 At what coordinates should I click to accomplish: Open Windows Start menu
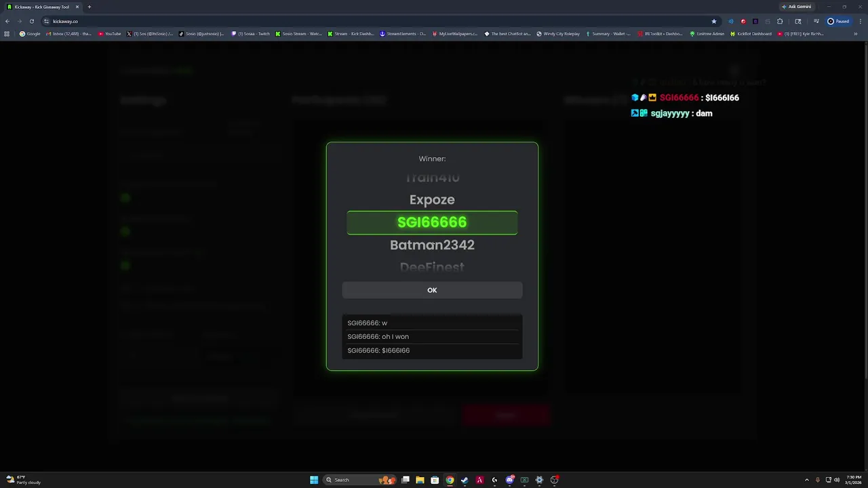click(314, 480)
